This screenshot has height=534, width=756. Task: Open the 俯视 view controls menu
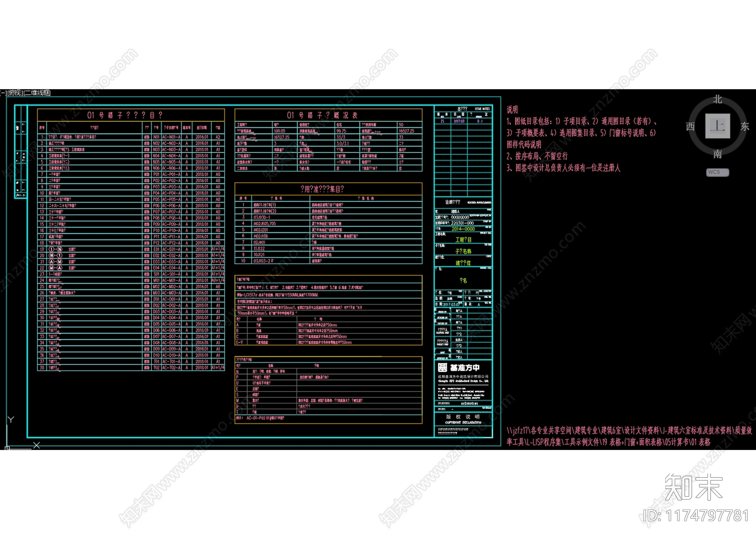click(x=15, y=93)
